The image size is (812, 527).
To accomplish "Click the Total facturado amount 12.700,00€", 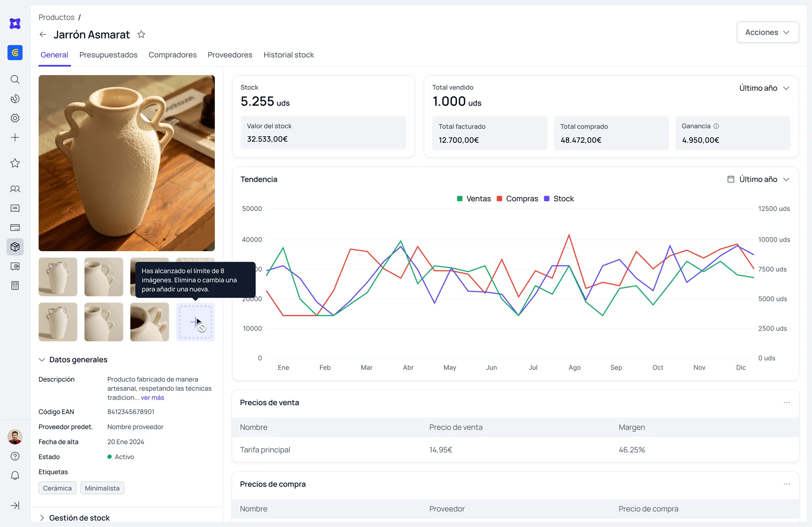I will tap(459, 140).
